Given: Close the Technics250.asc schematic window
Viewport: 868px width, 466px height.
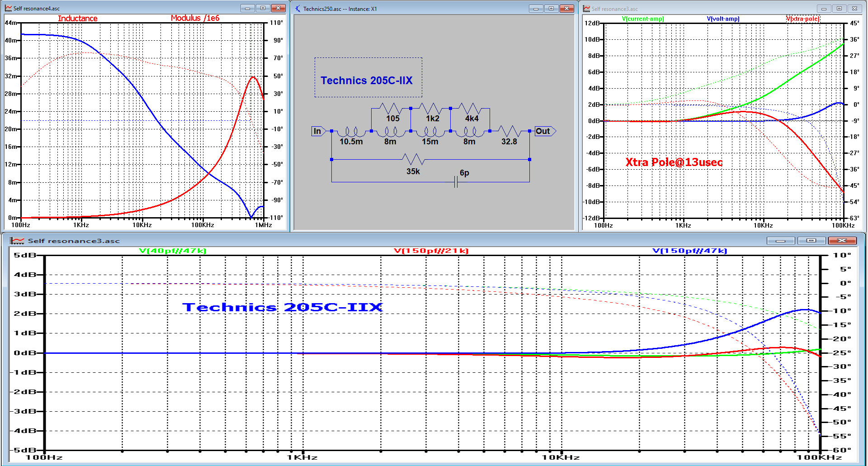Looking at the screenshot, I should [567, 9].
